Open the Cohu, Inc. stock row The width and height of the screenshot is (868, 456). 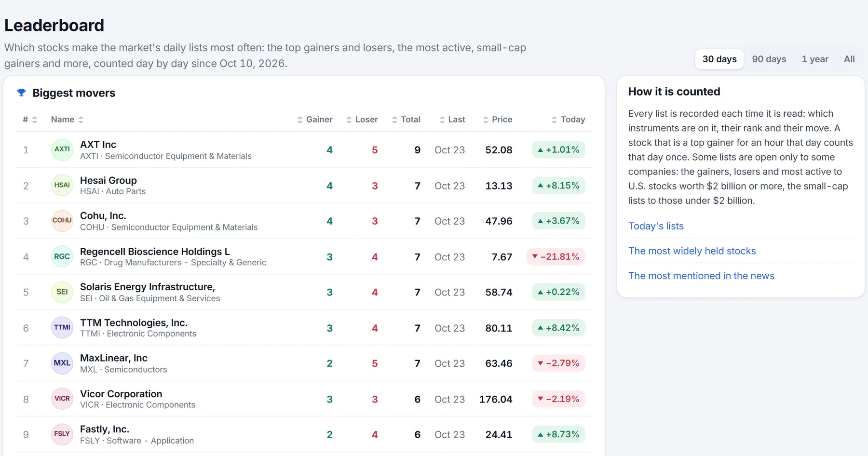pos(304,221)
